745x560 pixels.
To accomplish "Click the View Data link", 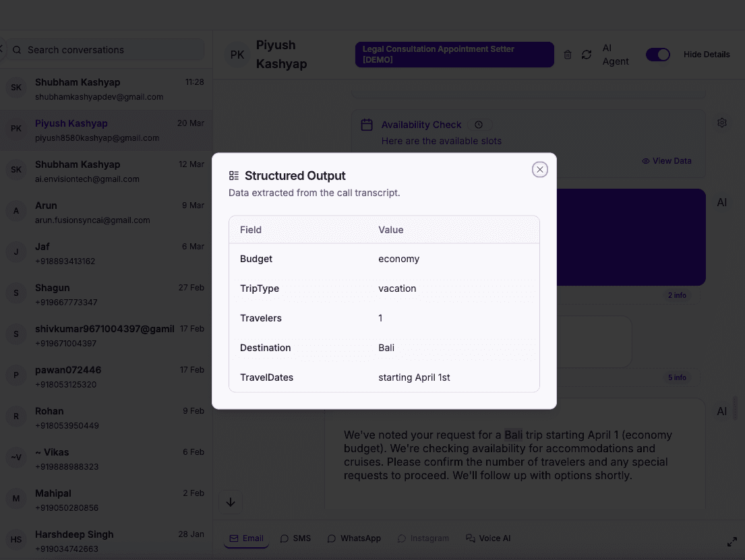I will (666, 161).
